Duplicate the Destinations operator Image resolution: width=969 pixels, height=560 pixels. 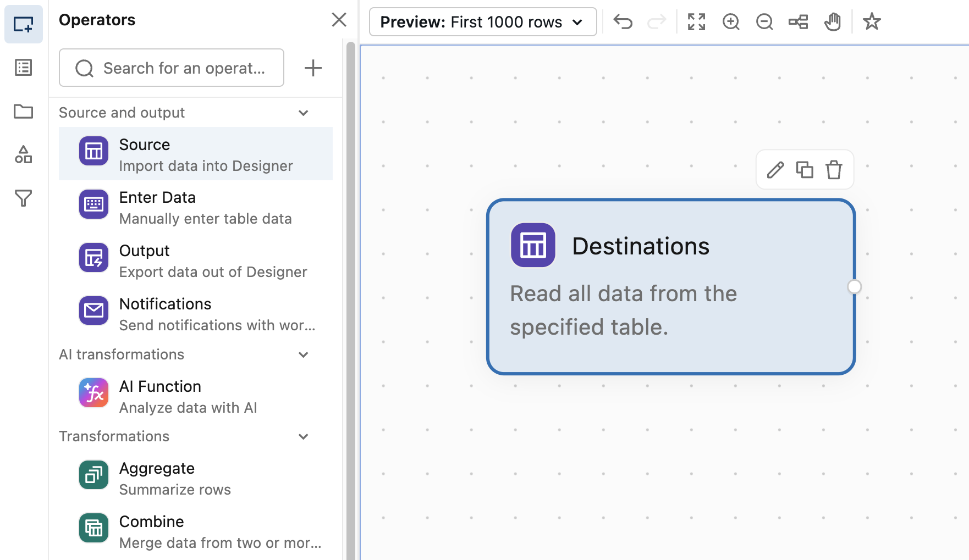805,170
